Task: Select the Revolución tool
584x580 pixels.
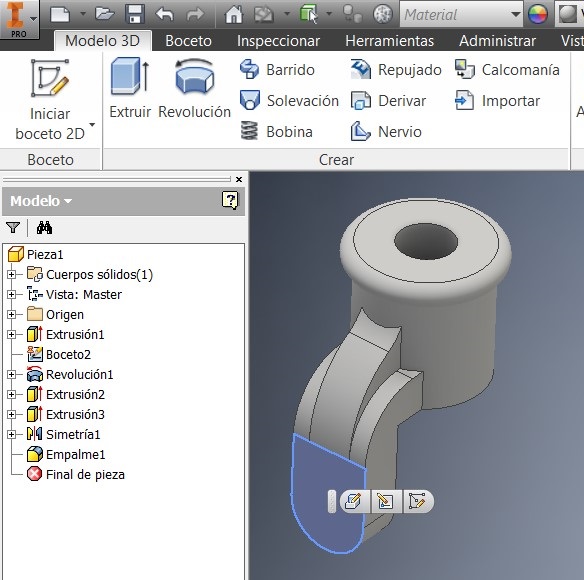Action: [x=194, y=88]
